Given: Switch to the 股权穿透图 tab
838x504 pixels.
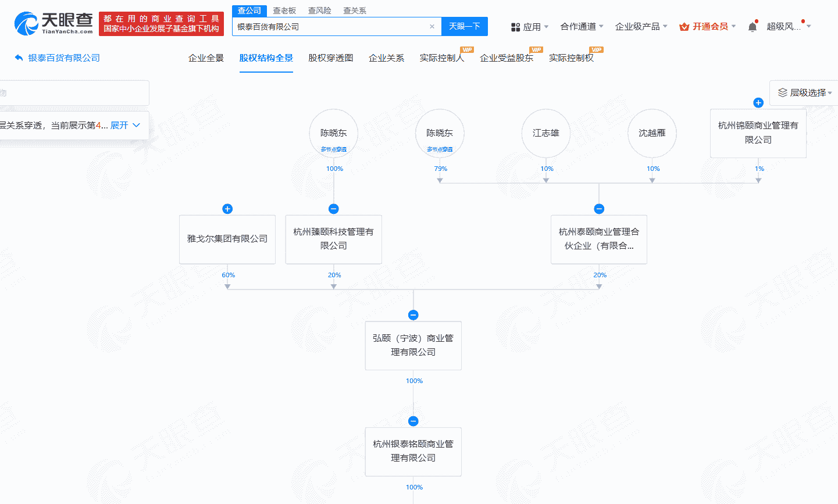Looking at the screenshot, I should 330,58.
